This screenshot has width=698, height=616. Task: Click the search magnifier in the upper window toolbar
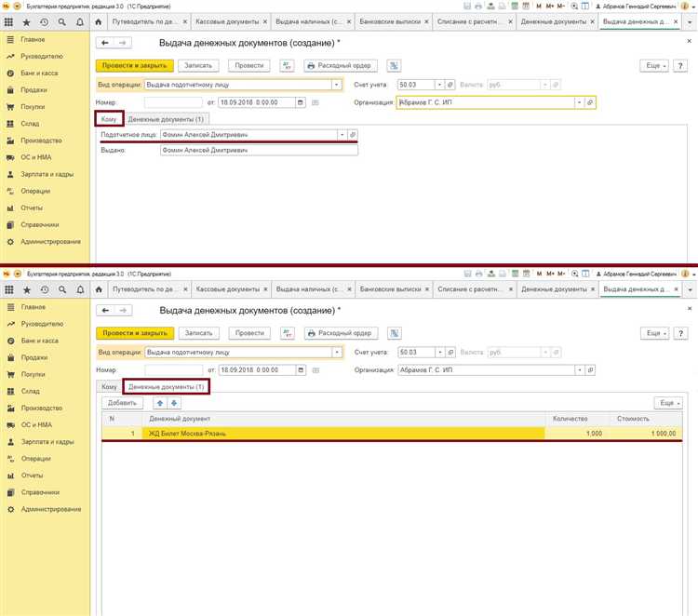tap(63, 20)
